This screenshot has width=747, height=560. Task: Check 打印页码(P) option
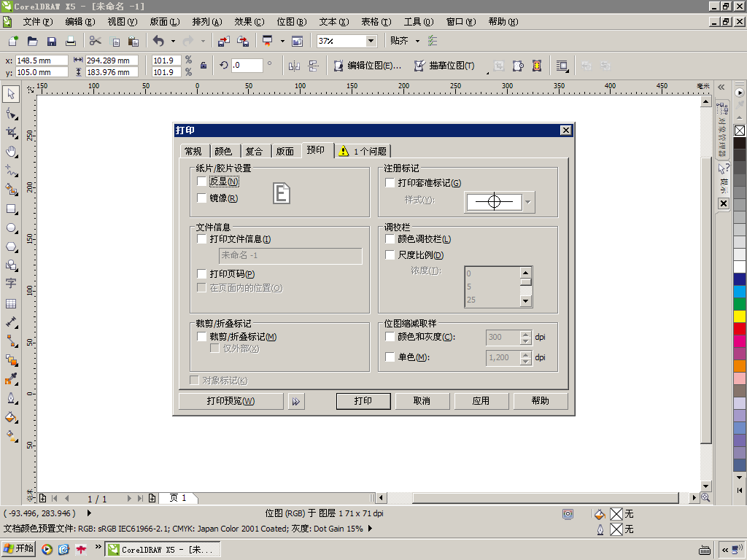pyautogui.click(x=201, y=274)
